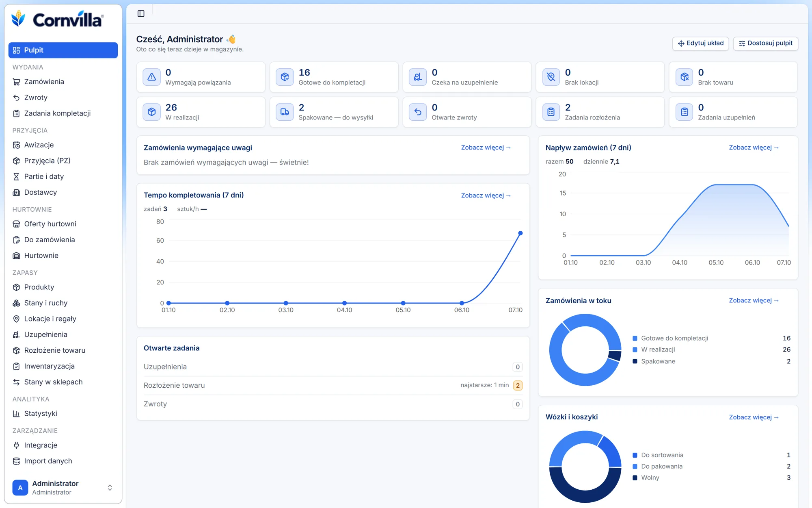Click the box icon on Brak towaru card
This screenshot has height=508, width=812.
[x=684, y=77]
